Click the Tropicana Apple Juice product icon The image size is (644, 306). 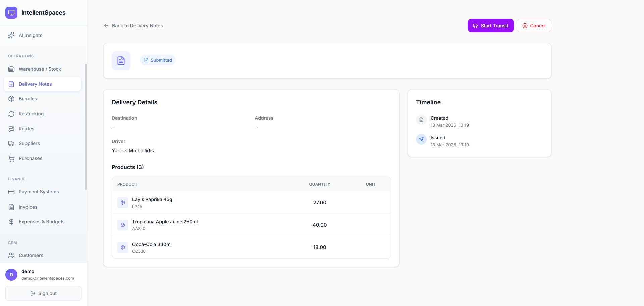pos(123,225)
